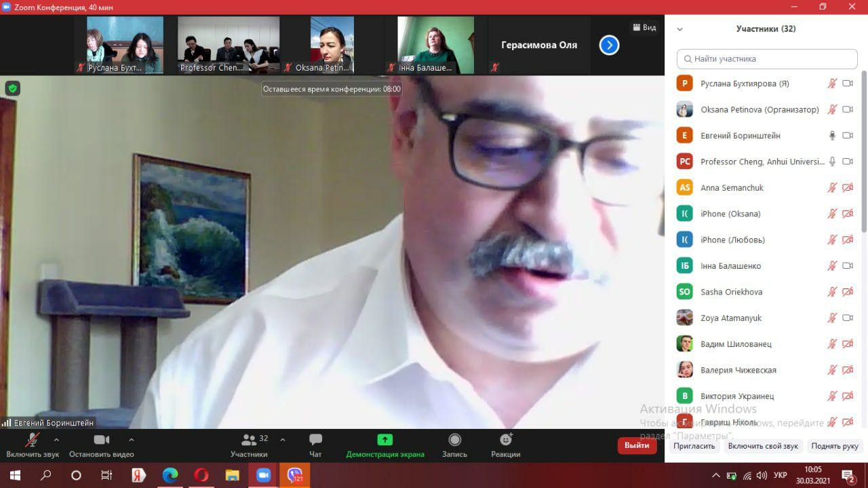Click camera icon for Інна Балашенко

pyautogui.click(x=848, y=266)
